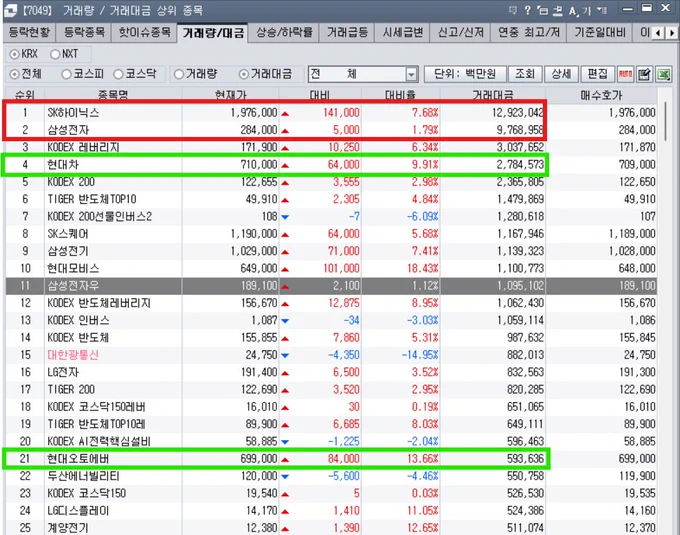The image size is (680, 535).
Task: Sort by the 거래대금 column header
Action: click(493, 95)
